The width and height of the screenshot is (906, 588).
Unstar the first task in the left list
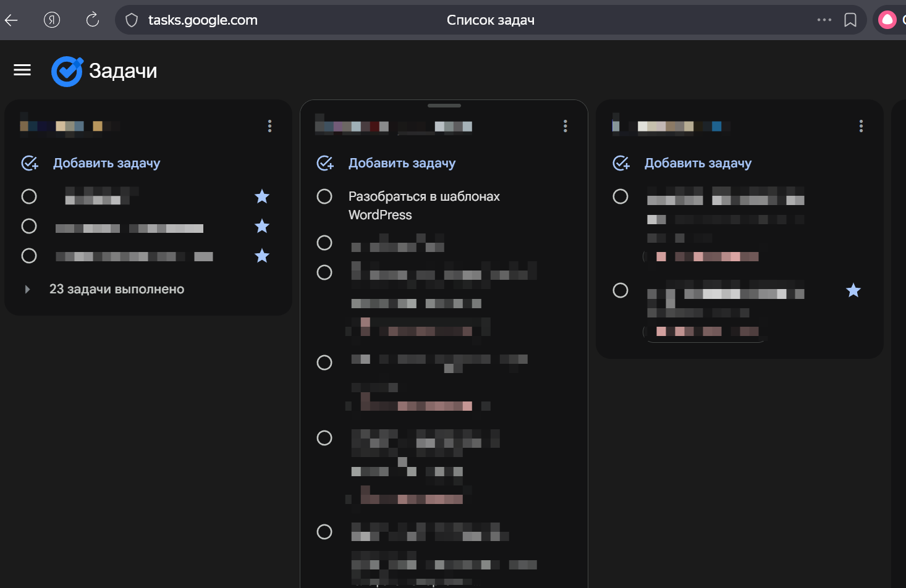(x=262, y=196)
